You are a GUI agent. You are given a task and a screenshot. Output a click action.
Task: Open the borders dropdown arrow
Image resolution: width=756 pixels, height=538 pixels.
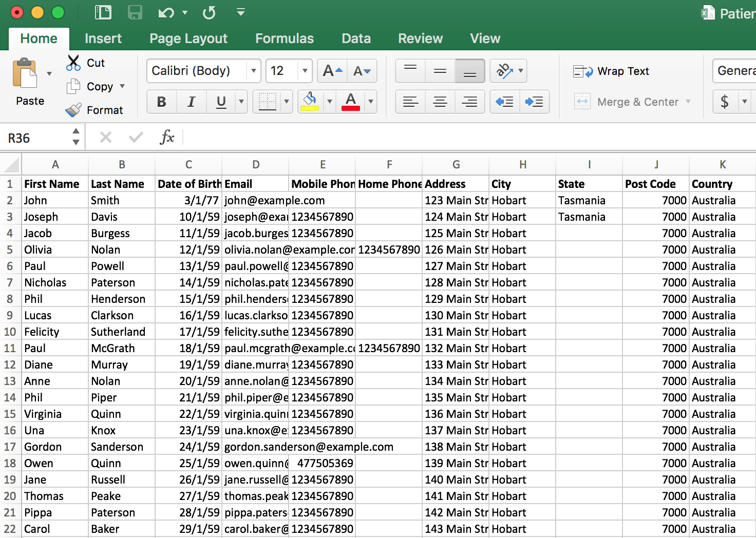pos(287,102)
